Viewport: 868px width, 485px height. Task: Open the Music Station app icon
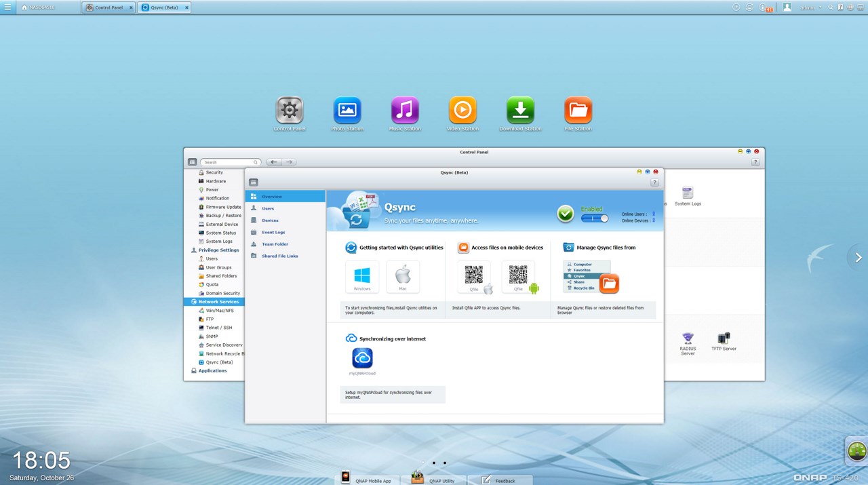405,111
